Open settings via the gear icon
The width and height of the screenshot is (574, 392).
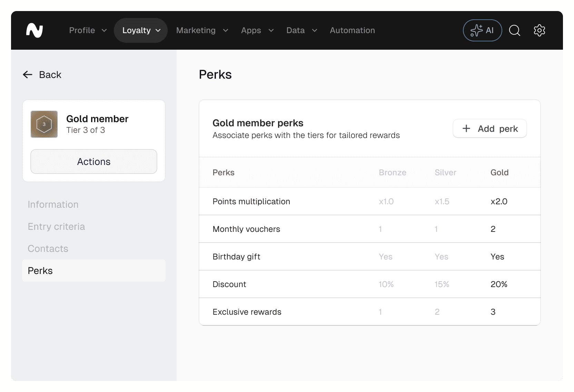[539, 30]
